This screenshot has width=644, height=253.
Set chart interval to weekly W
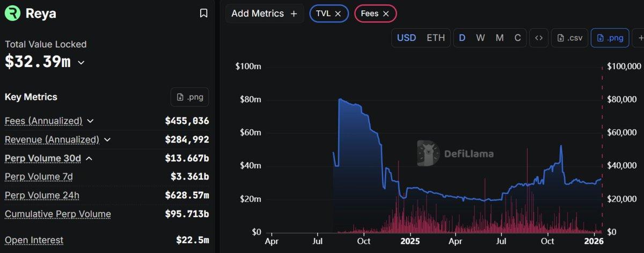(480, 38)
